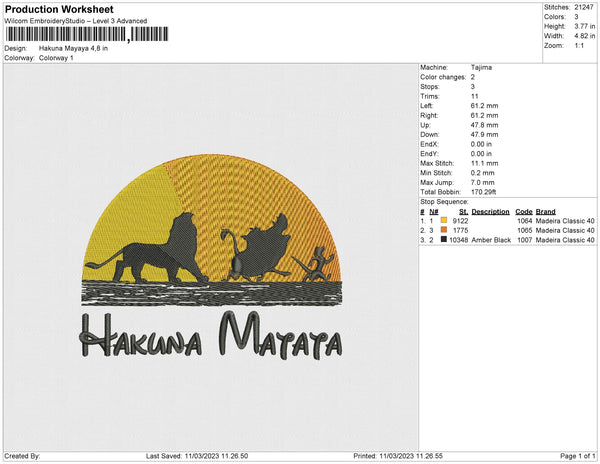Click thread code 1007
The height and width of the screenshot is (464, 600).
525,240
